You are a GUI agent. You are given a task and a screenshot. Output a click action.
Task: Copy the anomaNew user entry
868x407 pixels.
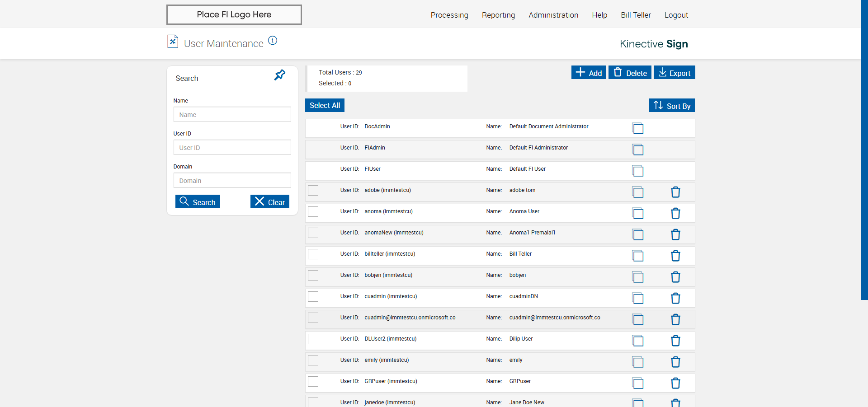(638, 235)
